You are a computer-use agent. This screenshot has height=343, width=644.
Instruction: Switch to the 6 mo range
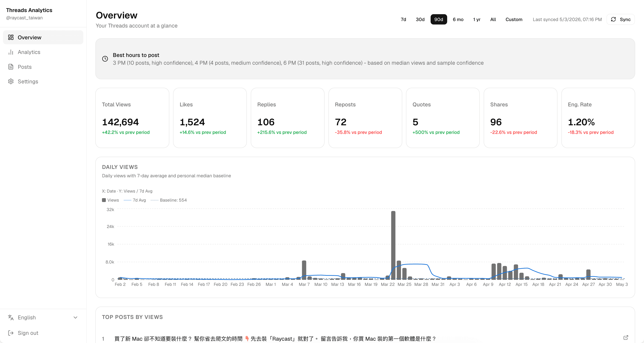click(x=458, y=19)
